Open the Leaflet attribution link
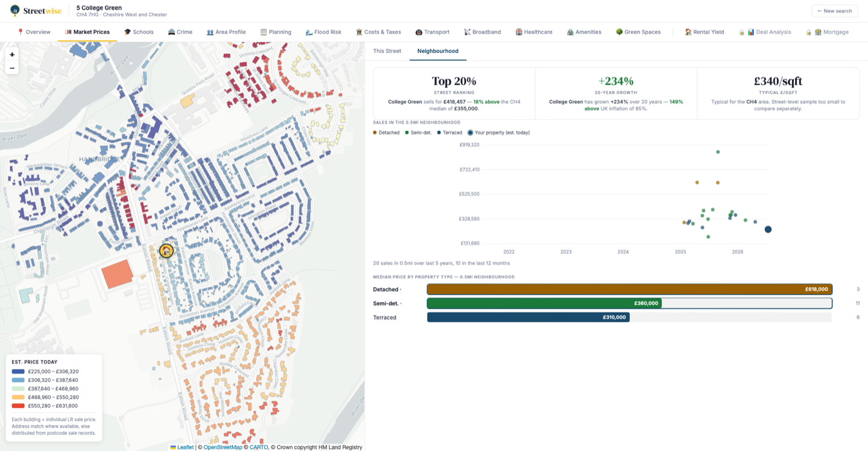Viewport: 868px width, 451px height. (181, 447)
